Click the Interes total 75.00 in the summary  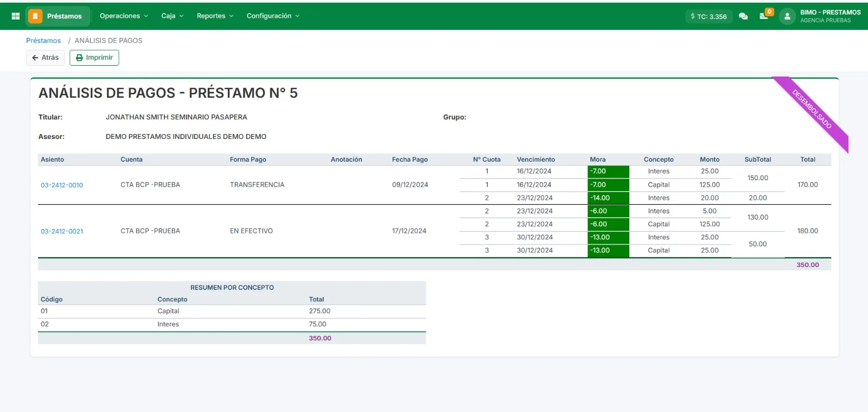pos(318,325)
